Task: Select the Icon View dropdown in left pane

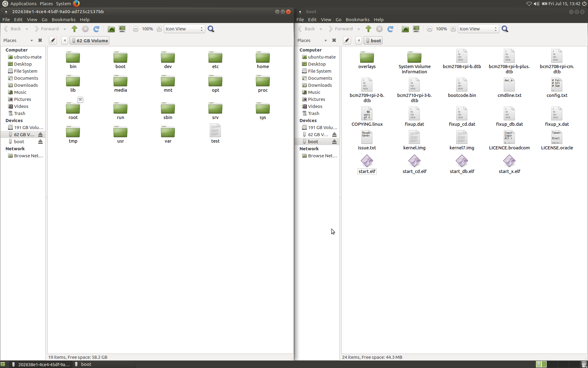Action: click(x=184, y=29)
